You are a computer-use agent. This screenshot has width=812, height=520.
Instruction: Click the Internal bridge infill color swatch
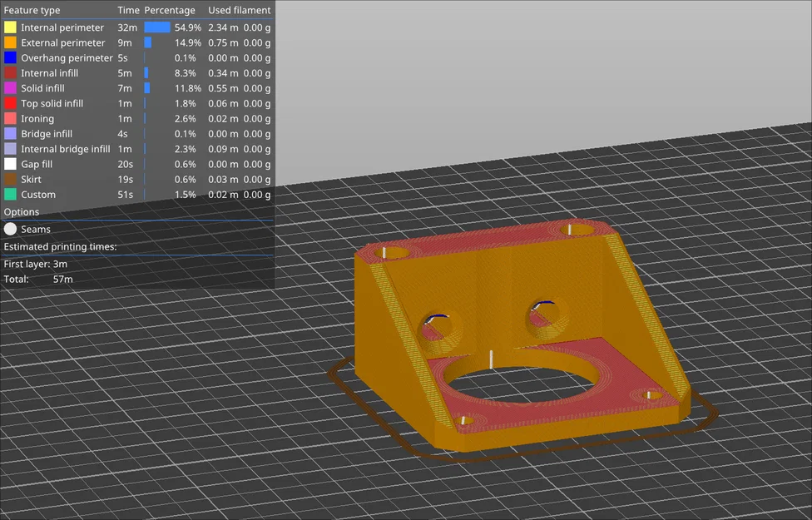(x=10, y=149)
